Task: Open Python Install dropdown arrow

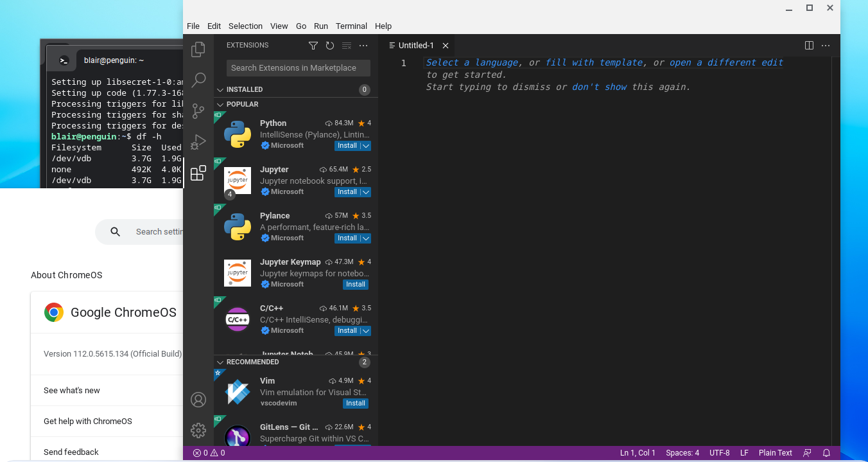Action: tap(365, 146)
